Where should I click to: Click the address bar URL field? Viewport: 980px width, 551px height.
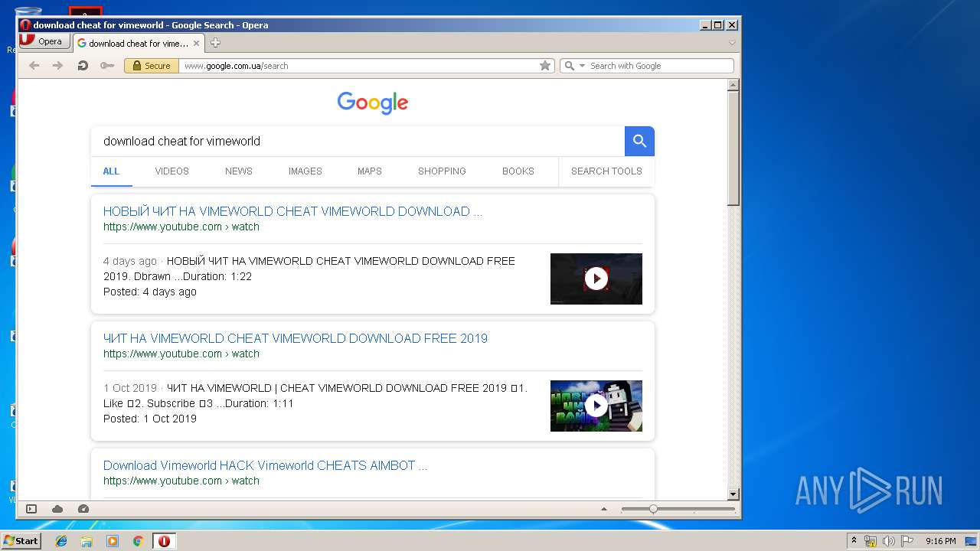(x=360, y=66)
